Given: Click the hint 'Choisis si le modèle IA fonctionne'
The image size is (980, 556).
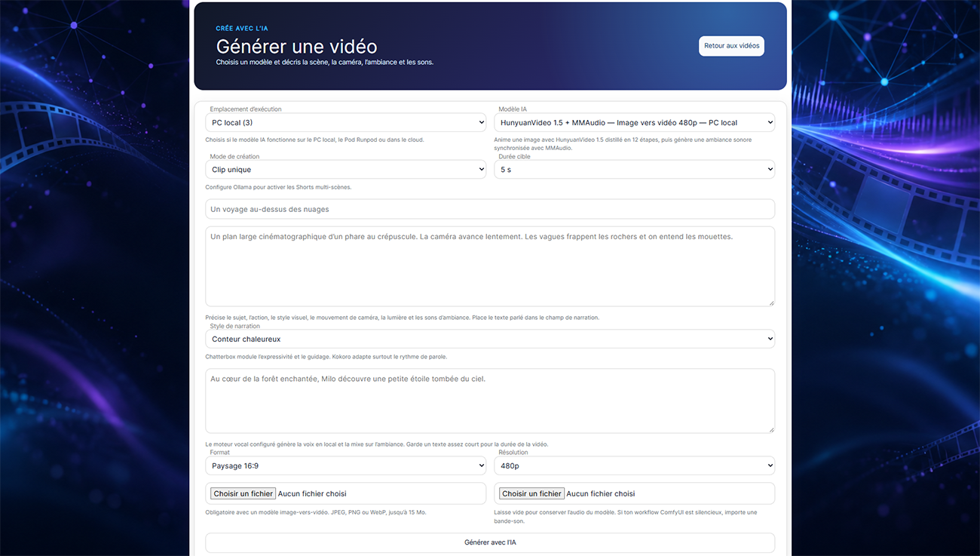Looking at the screenshot, I should click(314, 140).
